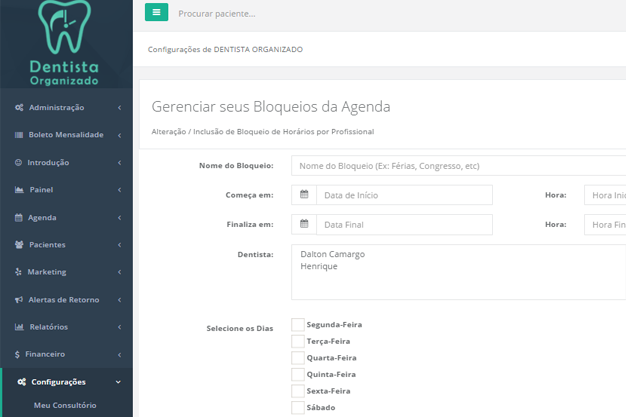Viewport: 626px width, 417px height.
Task: Toggle the green hamburger menu button
Action: pyautogui.click(x=156, y=12)
